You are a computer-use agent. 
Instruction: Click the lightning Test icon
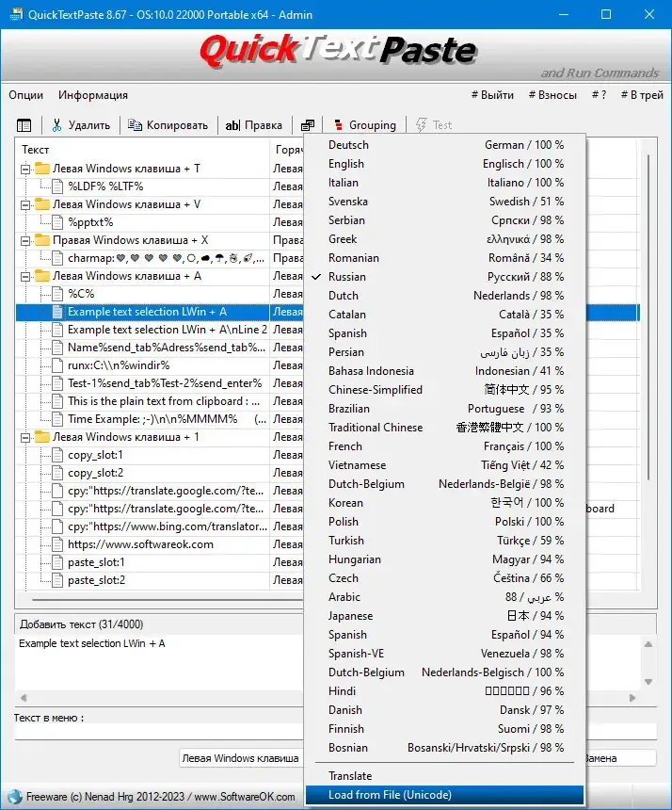pos(421,125)
